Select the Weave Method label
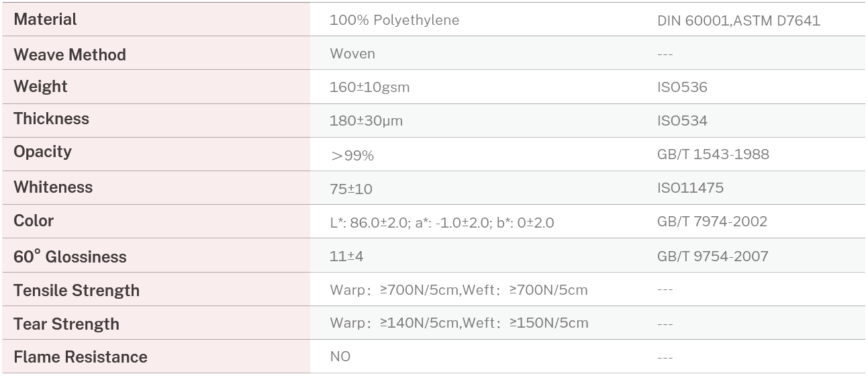Viewport: 868px width, 376px height. [x=70, y=54]
